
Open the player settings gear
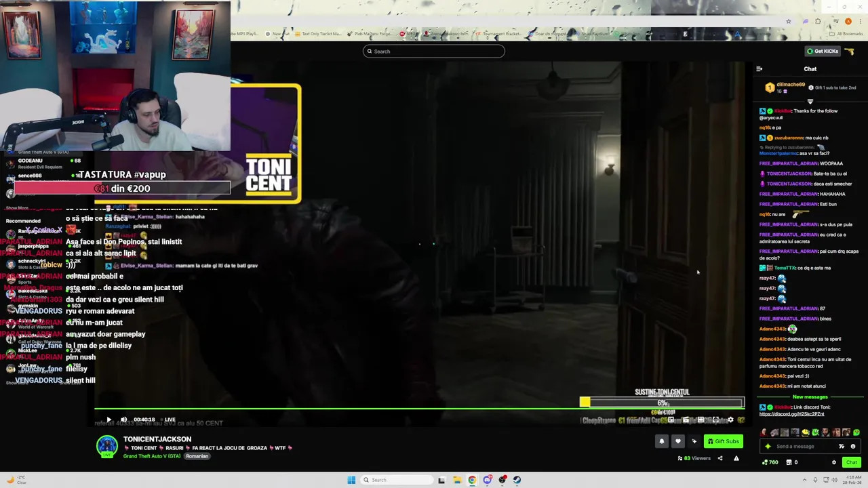pyautogui.click(x=730, y=420)
